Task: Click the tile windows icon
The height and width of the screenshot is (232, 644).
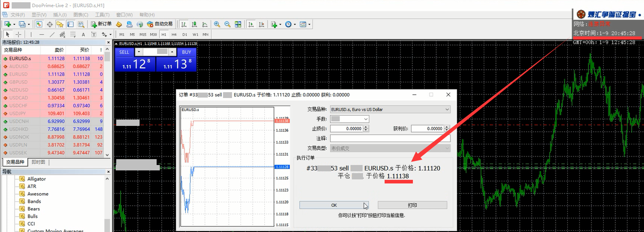Action: [238, 24]
